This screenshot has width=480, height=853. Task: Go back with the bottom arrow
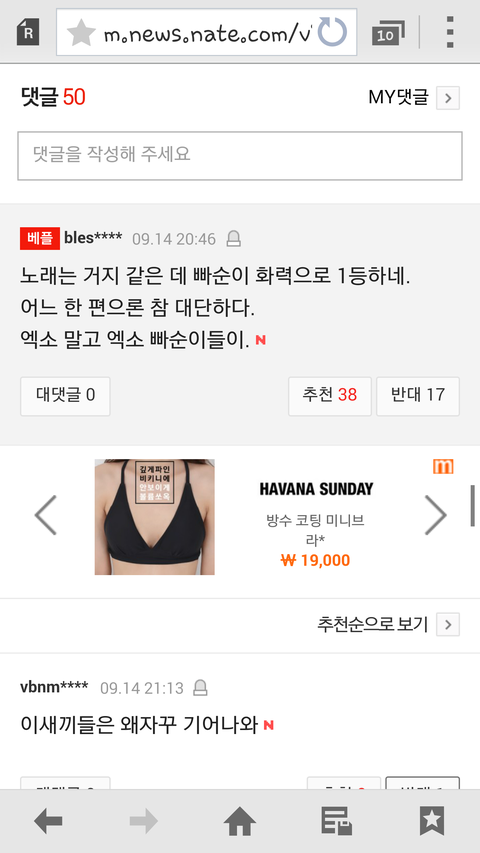[x=48, y=821]
